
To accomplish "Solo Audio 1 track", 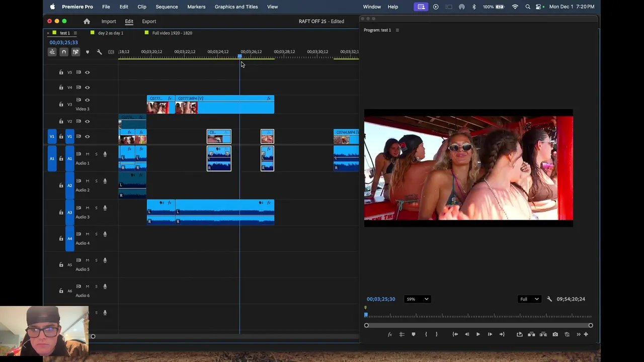I will (x=96, y=154).
